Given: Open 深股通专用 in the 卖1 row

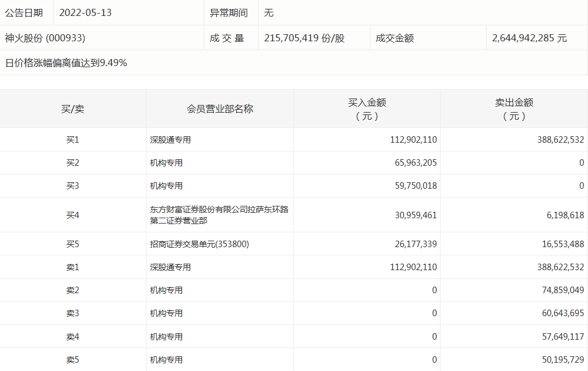Looking at the screenshot, I should click(x=170, y=267).
